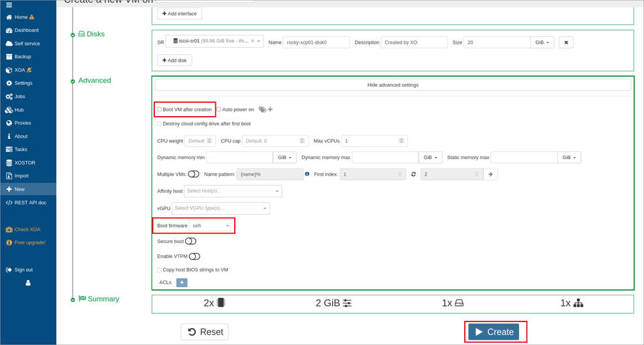Click the Dynamic memory min input
Screen dimensions: 644x345
click(x=239, y=157)
